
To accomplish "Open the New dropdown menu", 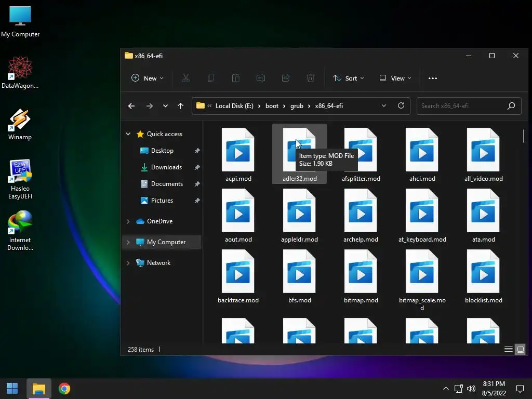I will point(148,78).
